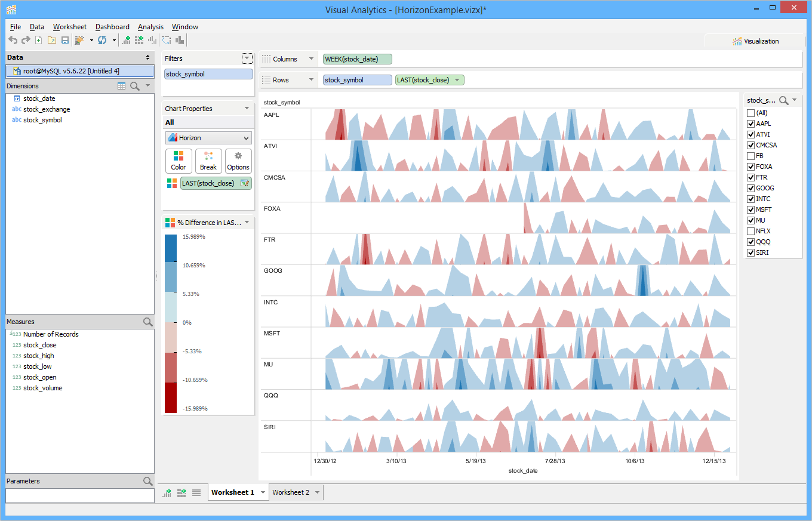Click the Redo arrow in the toolbar
The image size is (812, 521).
pos(26,40)
